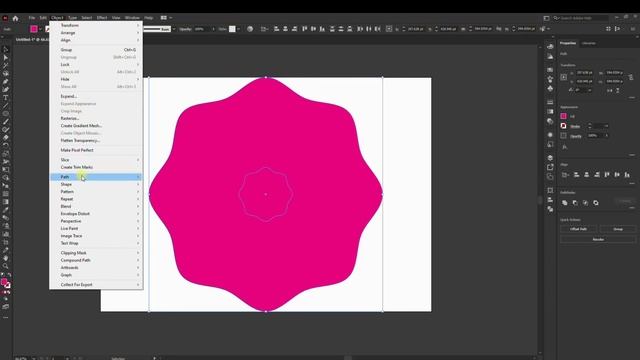640x360 pixels.
Task: Flip horizontally in Transform section
Action: (610, 91)
